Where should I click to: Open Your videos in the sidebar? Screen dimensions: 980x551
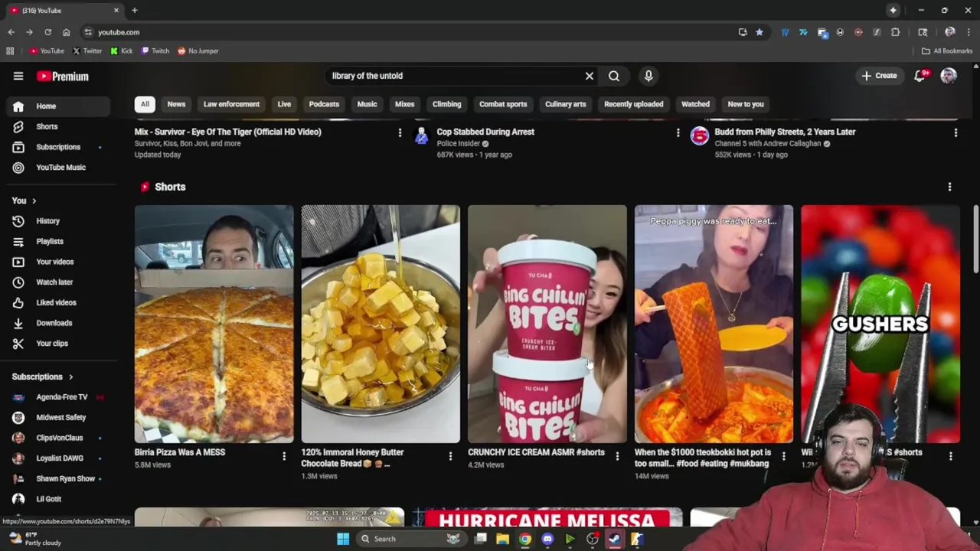pos(60,262)
